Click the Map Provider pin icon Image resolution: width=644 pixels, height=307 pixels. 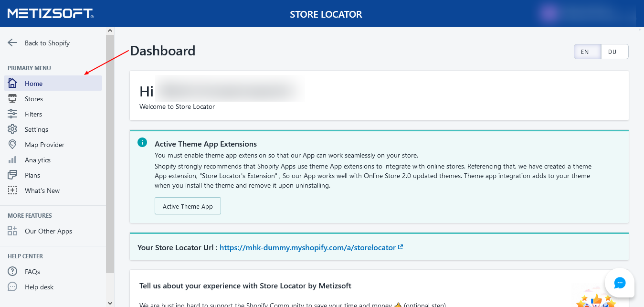pyautogui.click(x=12, y=145)
